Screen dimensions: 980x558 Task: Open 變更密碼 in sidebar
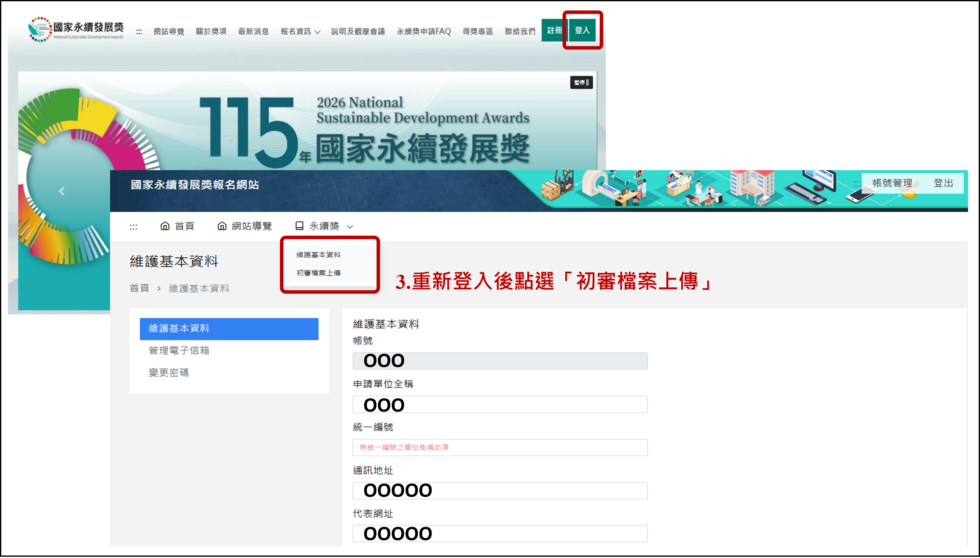(169, 373)
